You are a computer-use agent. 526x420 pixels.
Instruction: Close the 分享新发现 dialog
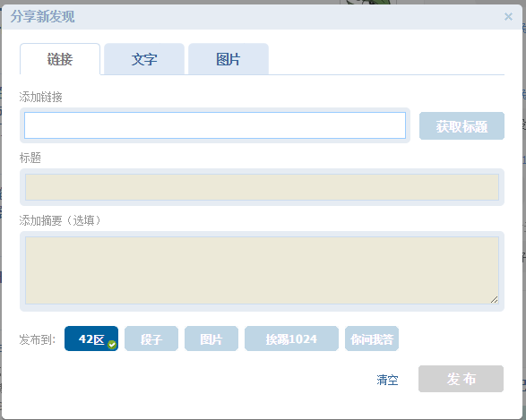click(508, 16)
